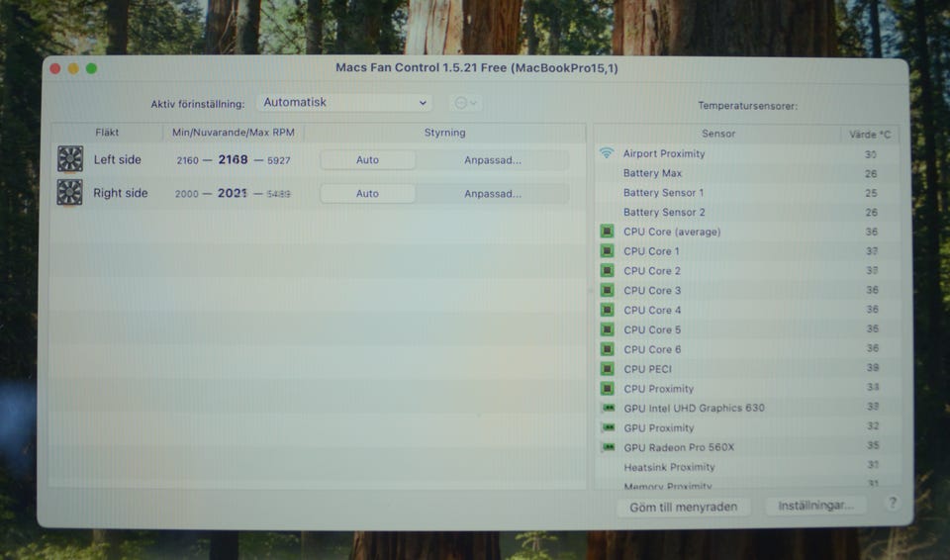The height and width of the screenshot is (560, 950).
Task: Select the Battery Sensor 1 row
Action: click(747, 193)
